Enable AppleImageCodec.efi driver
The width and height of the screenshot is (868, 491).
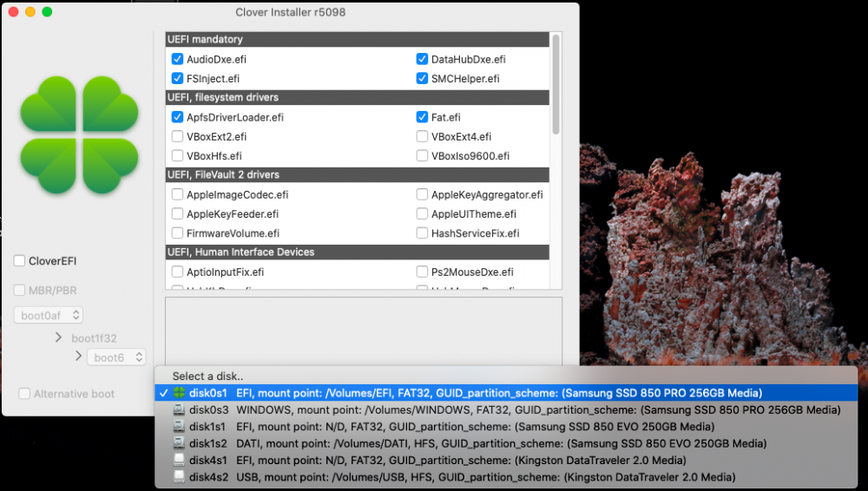[177, 195]
